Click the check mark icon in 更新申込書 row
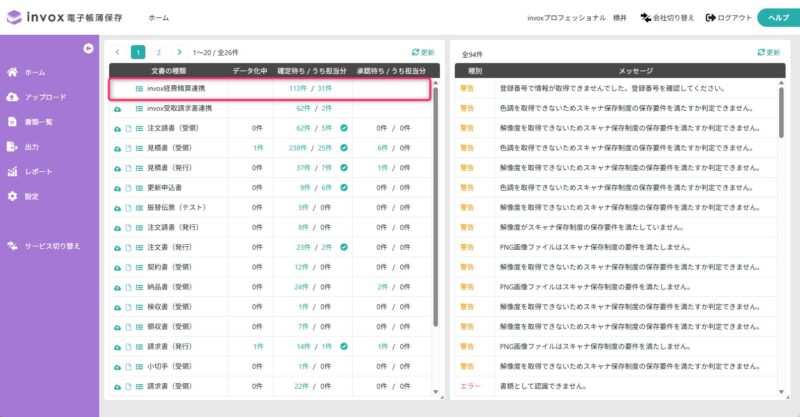Viewport: 800px width, 417px height. pyautogui.click(x=344, y=188)
